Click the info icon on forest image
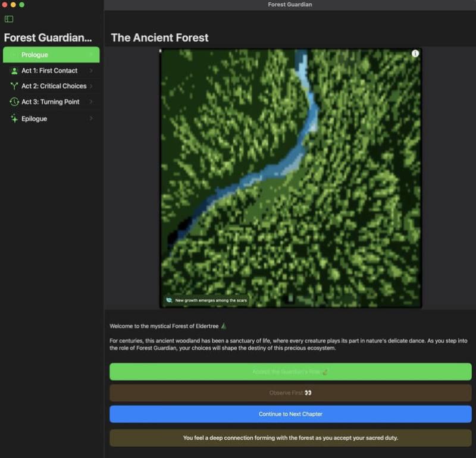Image resolution: width=476 pixels, height=458 pixels. pos(415,54)
